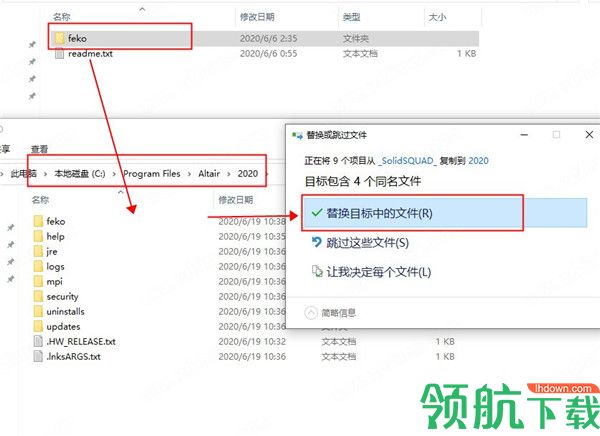Sort by 类型 column in upper window
Image resolution: width=600 pixels, height=436 pixels.
point(351,17)
